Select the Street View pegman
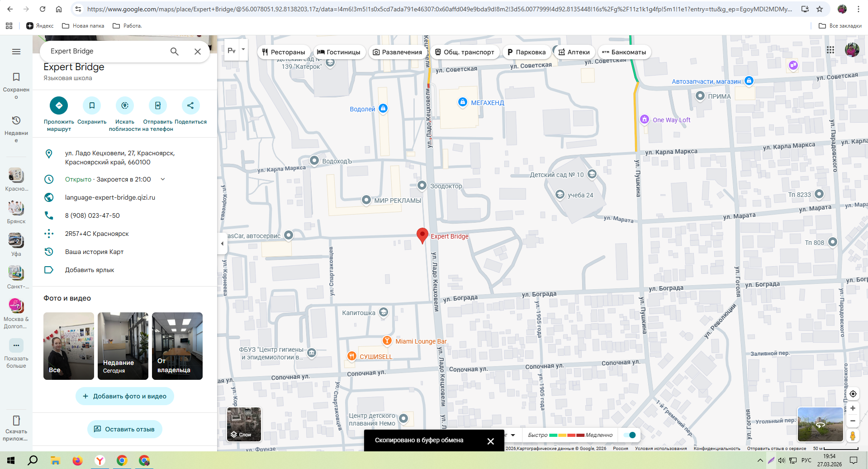 coord(853,436)
